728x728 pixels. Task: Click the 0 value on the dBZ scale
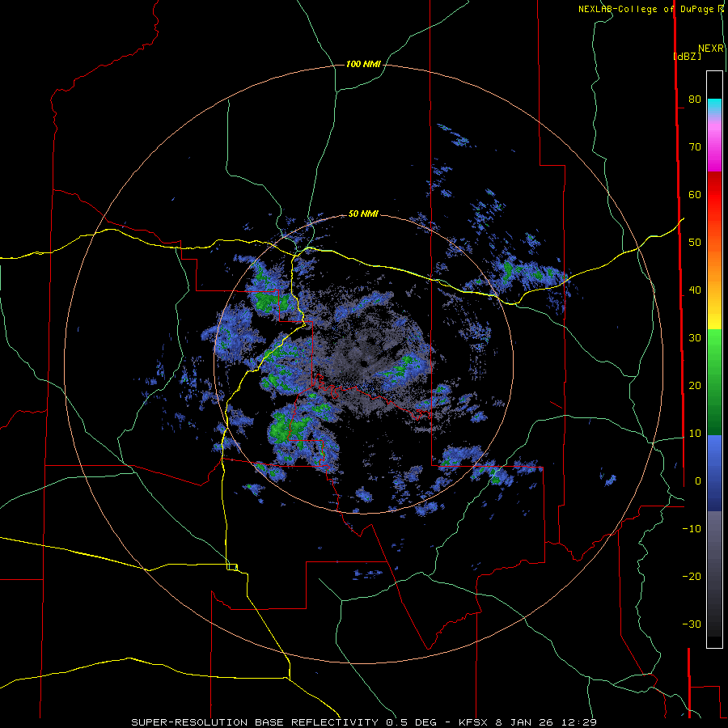tap(698, 481)
